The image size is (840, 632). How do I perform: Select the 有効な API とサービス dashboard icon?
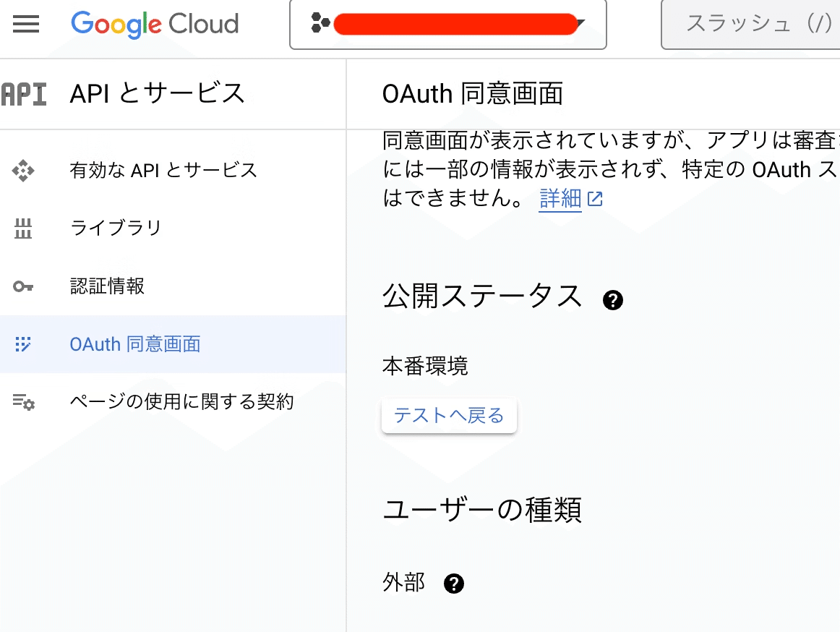pos(23,170)
